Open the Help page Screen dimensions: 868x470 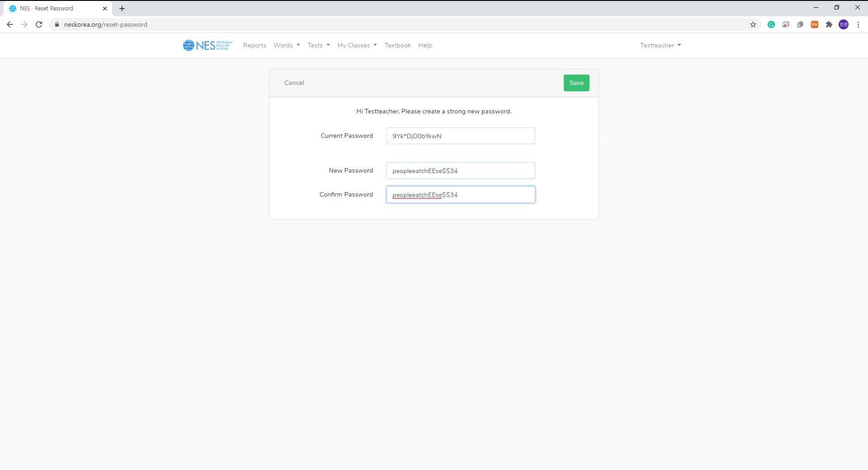coord(425,45)
